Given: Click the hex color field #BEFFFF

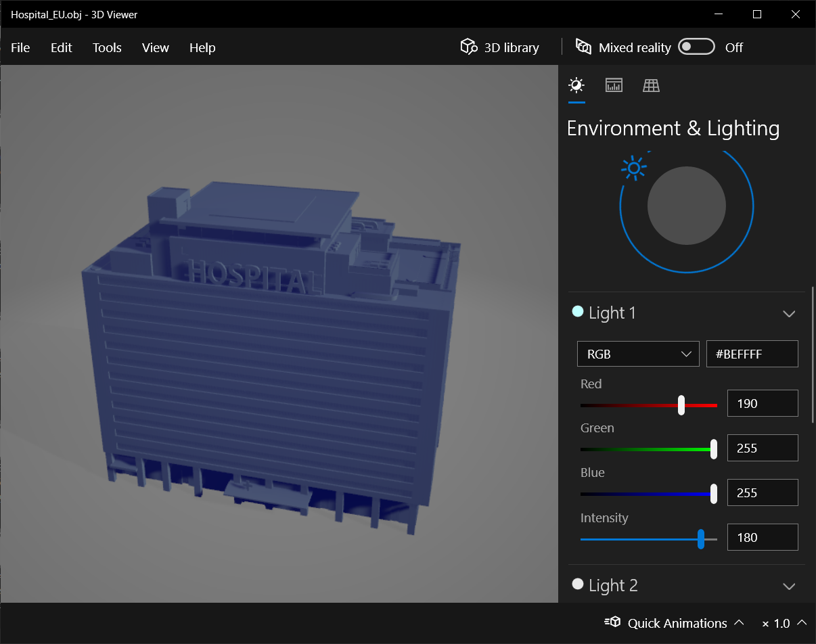Looking at the screenshot, I should pos(752,354).
